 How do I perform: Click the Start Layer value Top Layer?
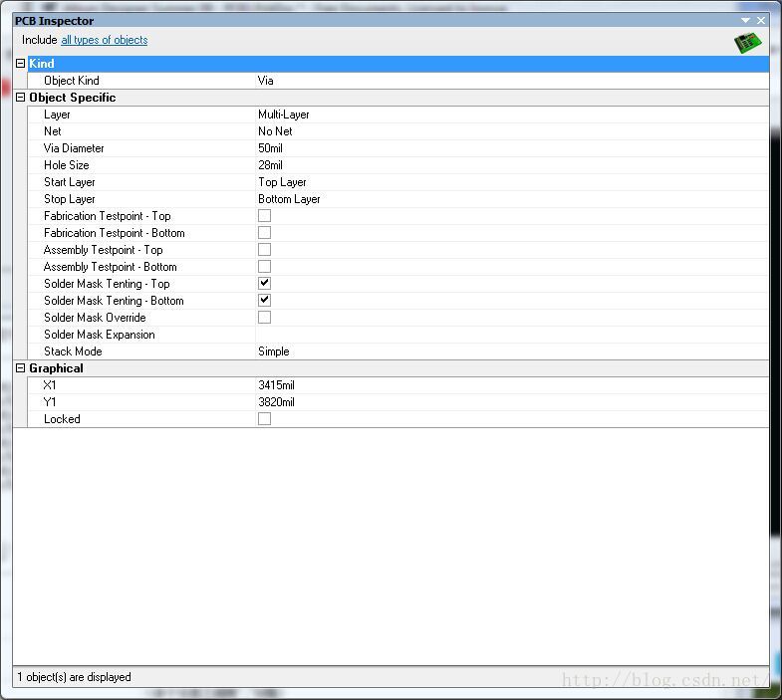click(x=512, y=182)
